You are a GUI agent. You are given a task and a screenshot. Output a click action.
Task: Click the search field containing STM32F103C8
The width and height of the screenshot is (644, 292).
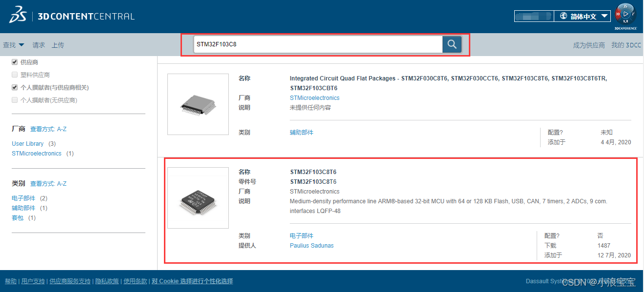pyautogui.click(x=318, y=44)
